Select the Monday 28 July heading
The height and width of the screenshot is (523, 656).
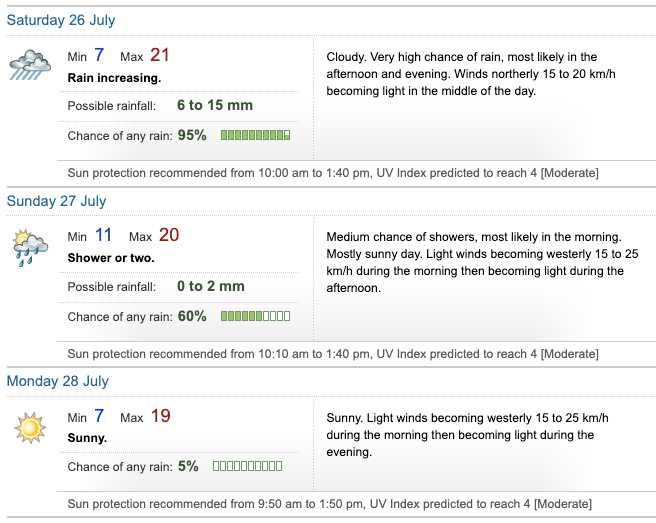coord(58,381)
